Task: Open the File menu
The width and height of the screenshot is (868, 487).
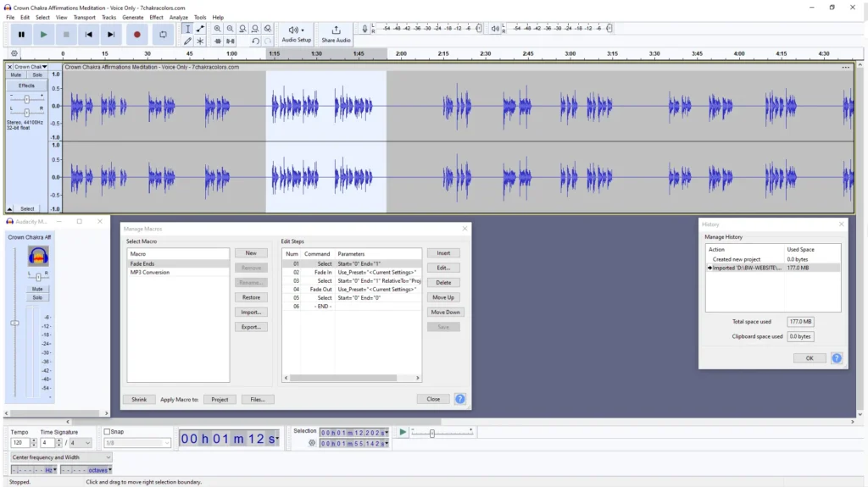Action: coord(10,17)
